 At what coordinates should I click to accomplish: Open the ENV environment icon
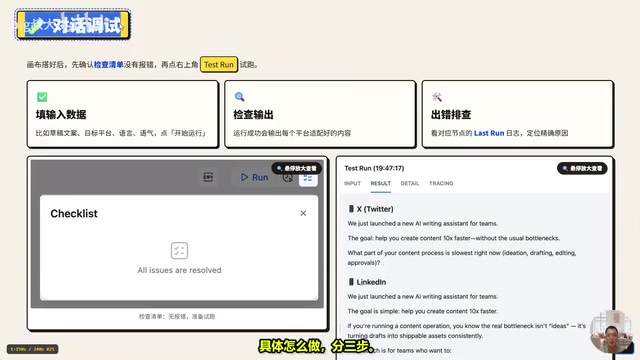pyautogui.click(x=208, y=177)
